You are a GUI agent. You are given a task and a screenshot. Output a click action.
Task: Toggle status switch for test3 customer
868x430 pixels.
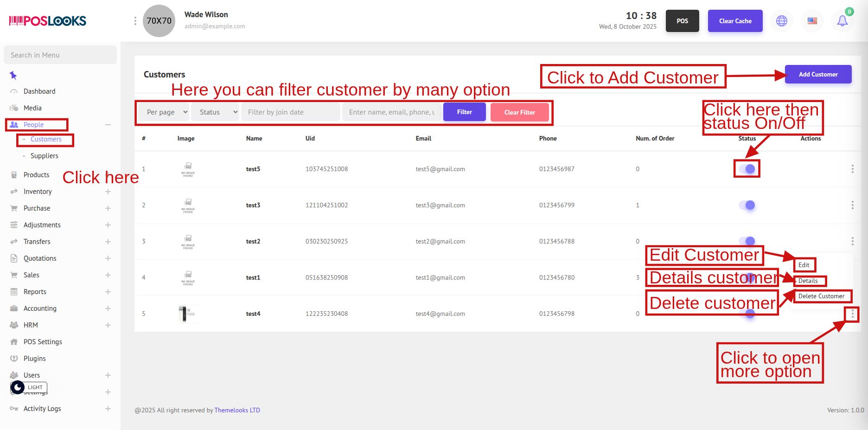(747, 205)
